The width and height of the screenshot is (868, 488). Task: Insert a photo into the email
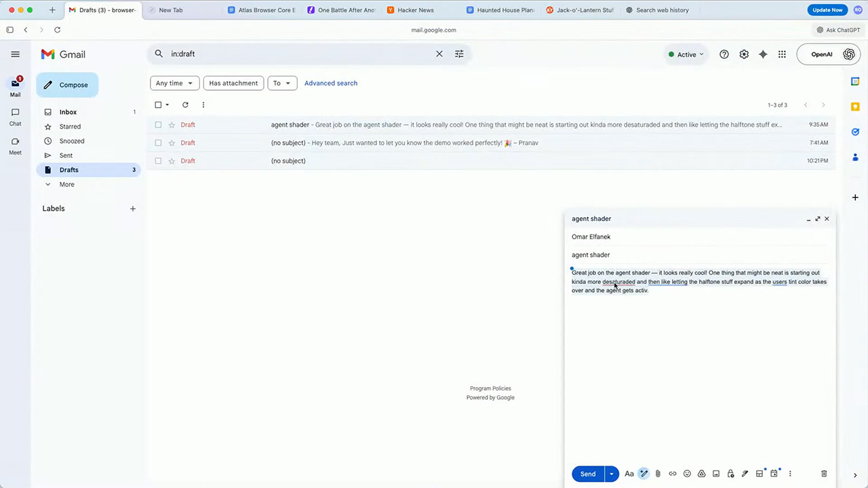click(x=716, y=473)
